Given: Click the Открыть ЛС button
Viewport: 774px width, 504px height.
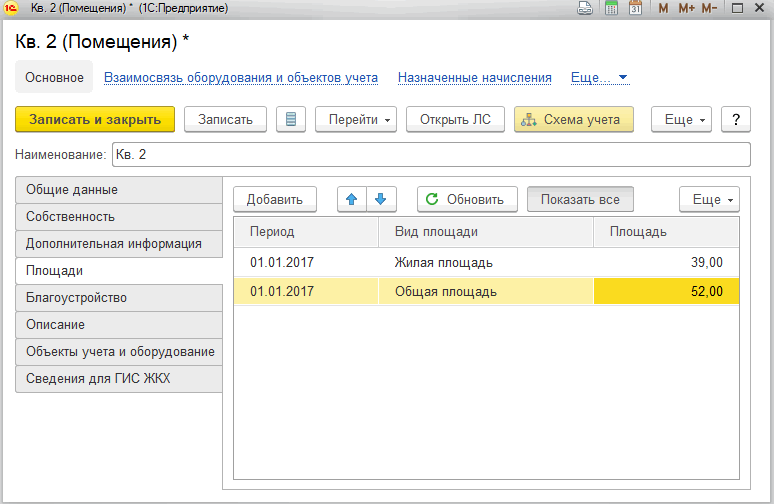Looking at the screenshot, I should [x=455, y=119].
